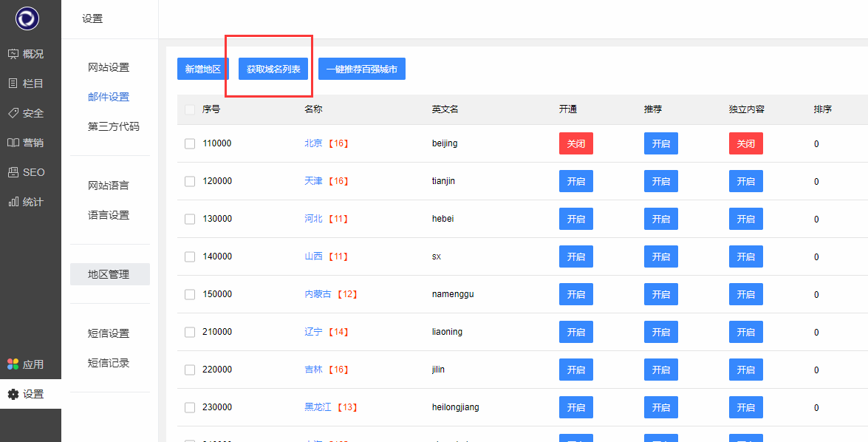This screenshot has height=442, width=868.
Task: Open the 天津 region link
Action: click(x=313, y=181)
